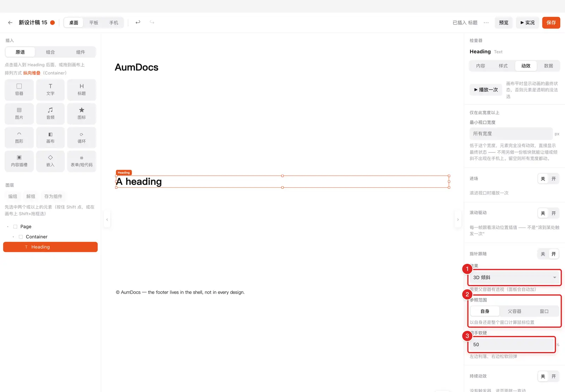
Task: Open the 3D 倾斜 effect dropdown
Action: [515, 278]
